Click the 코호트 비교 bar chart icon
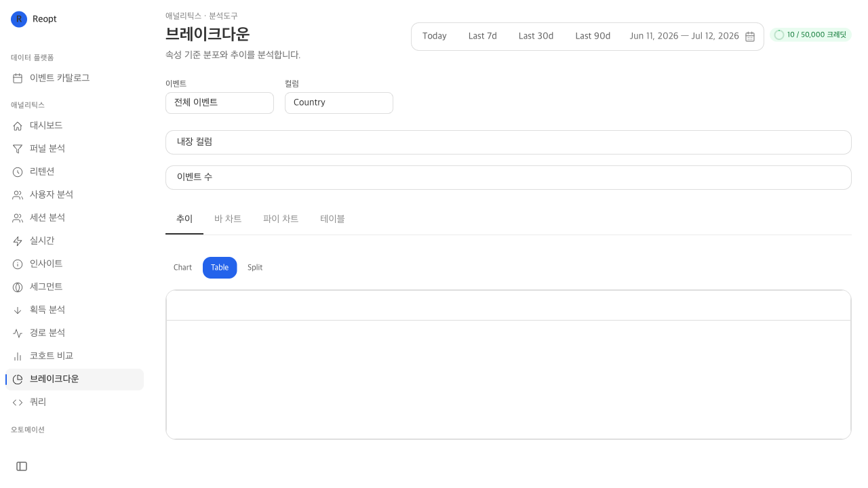 click(x=18, y=357)
